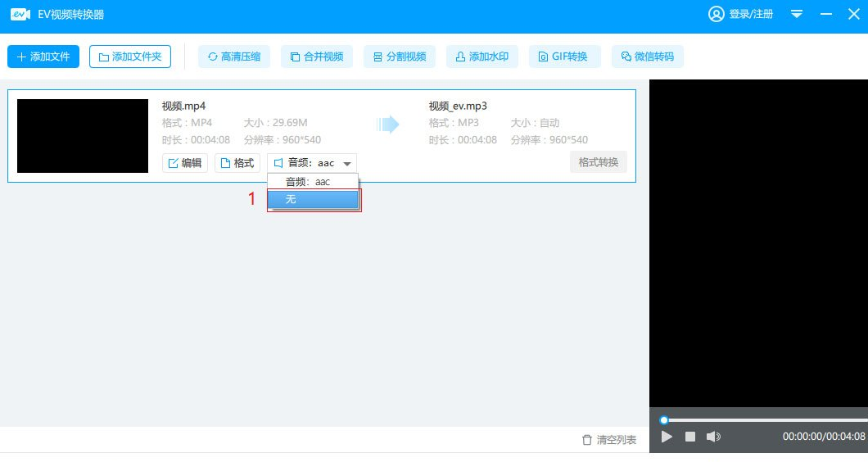Open the 分割视频 tool

pos(399,57)
